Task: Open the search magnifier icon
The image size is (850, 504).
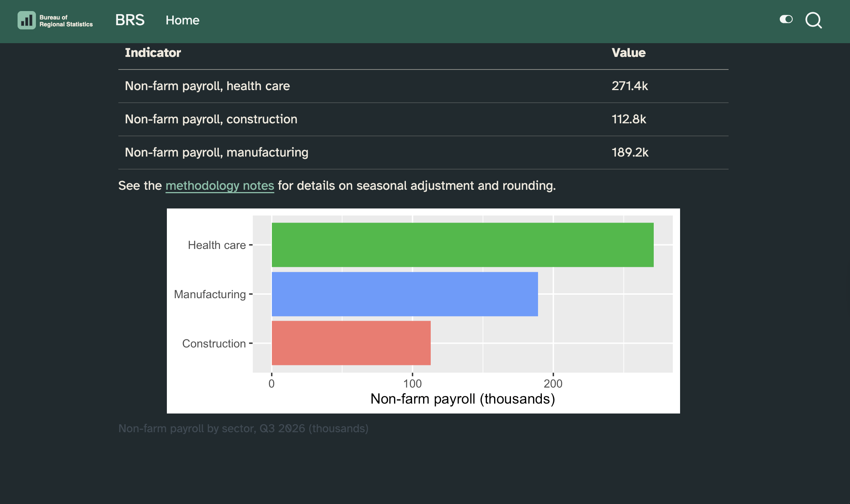Action: pos(813,20)
